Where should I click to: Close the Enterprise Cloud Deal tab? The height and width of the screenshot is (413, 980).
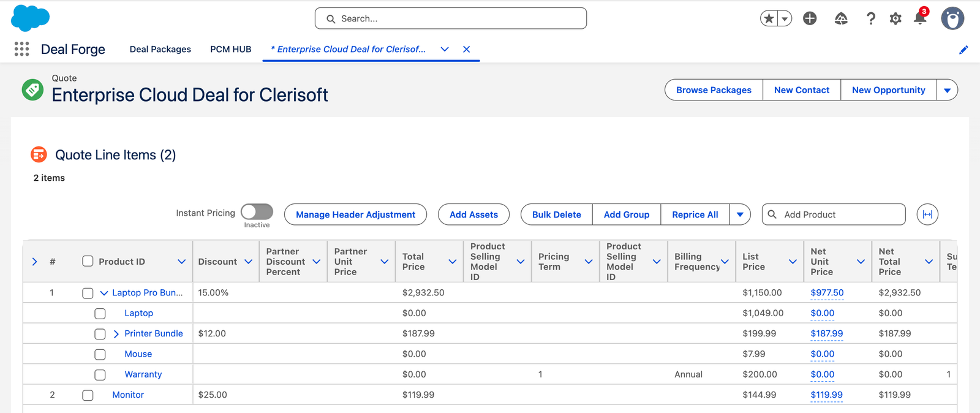click(467, 49)
